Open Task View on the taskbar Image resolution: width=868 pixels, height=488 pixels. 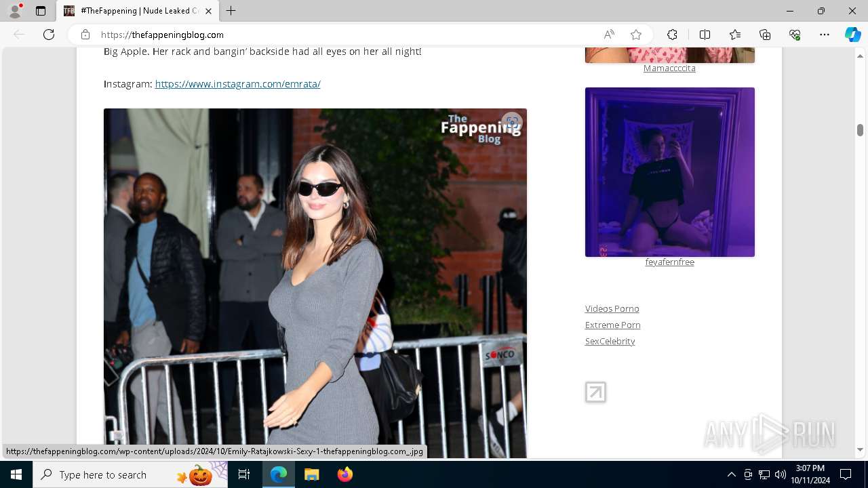[244, 474]
